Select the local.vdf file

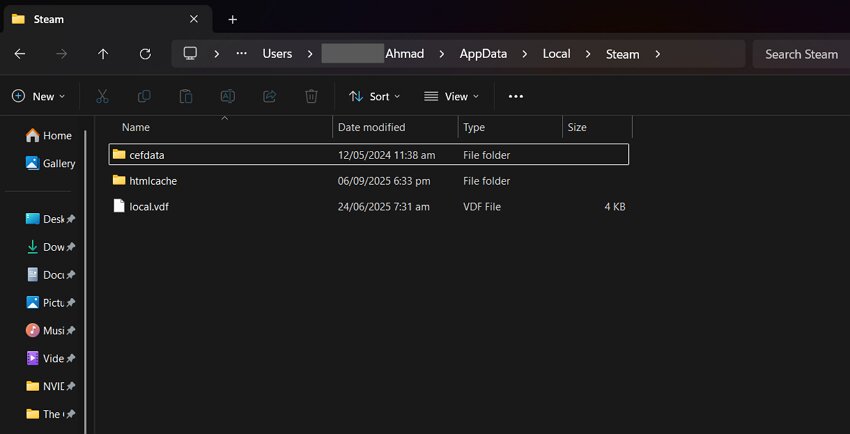tap(369, 206)
